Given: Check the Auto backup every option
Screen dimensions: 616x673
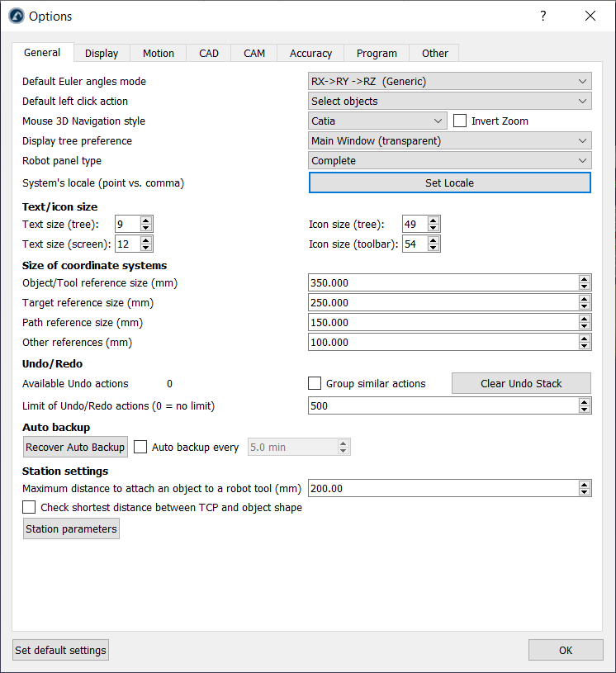Looking at the screenshot, I should (140, 447).
